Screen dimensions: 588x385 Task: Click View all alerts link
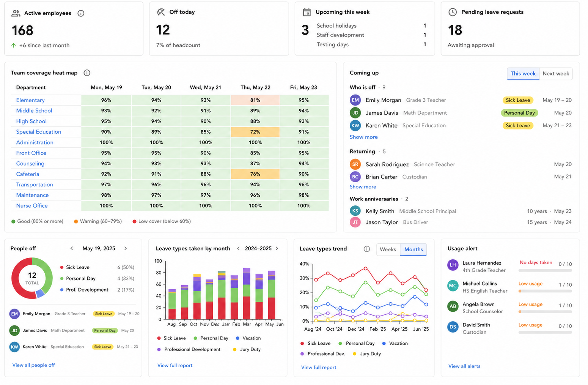pos(464,366)
